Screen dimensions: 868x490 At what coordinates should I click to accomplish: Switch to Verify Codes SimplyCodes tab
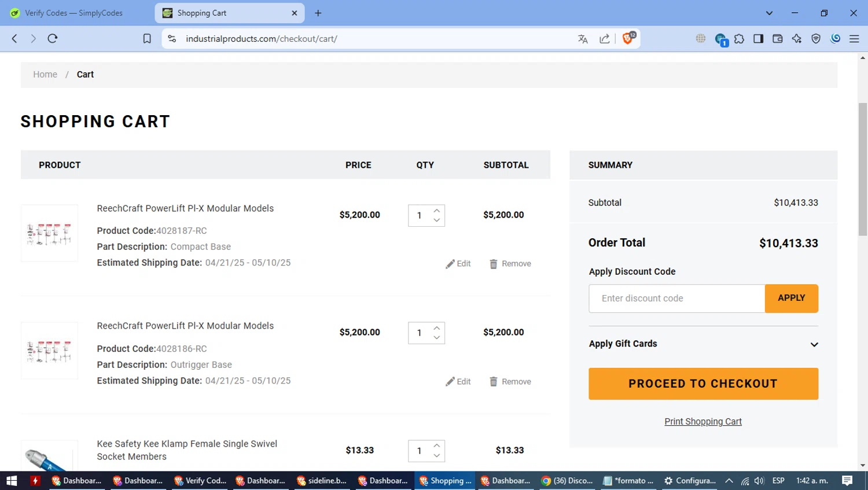[x=74, y=13]
